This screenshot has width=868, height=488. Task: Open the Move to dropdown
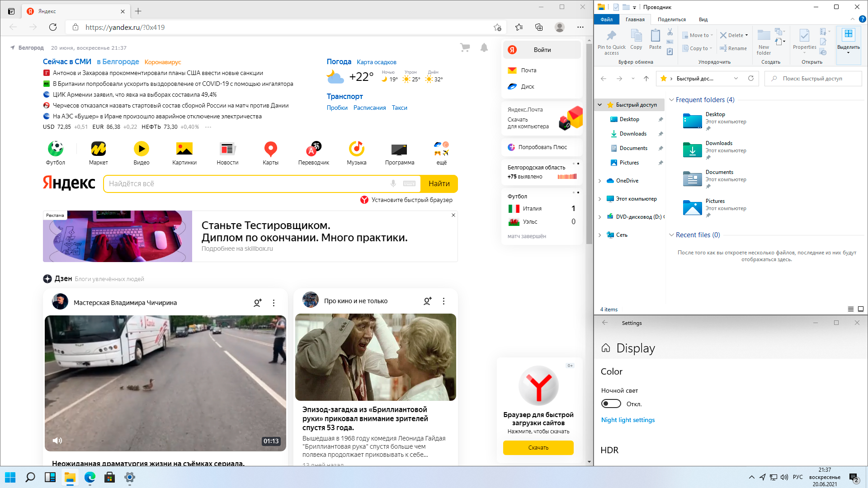tap(698, 35)
